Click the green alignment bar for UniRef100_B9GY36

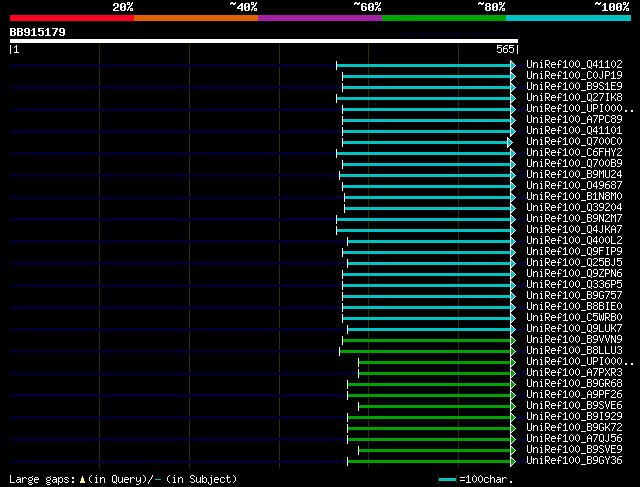[x=429, y=462]
